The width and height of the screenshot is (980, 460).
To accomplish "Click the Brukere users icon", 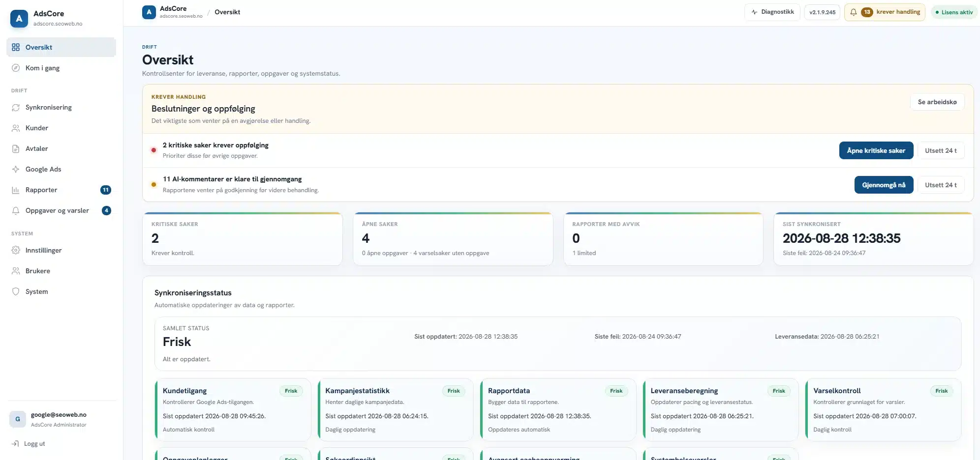I will click(16, 271).
